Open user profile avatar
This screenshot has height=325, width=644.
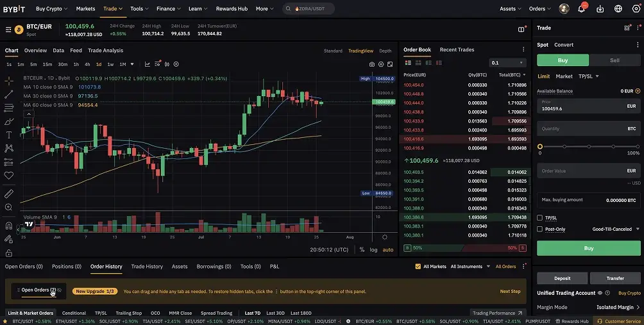pos(564,8)
